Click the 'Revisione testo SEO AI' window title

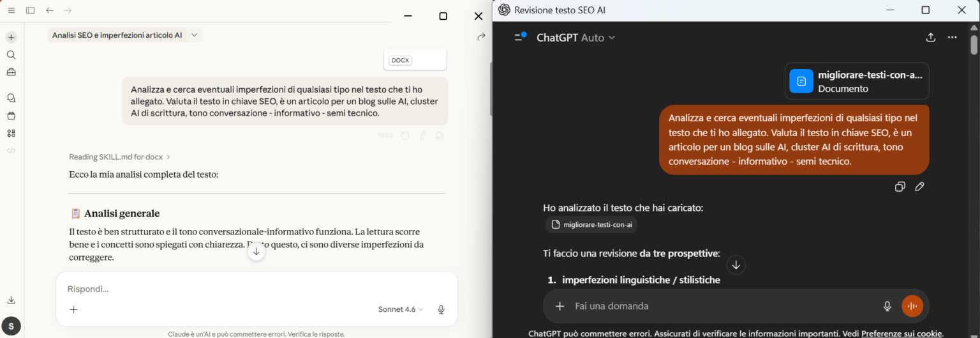pos(560,10)
